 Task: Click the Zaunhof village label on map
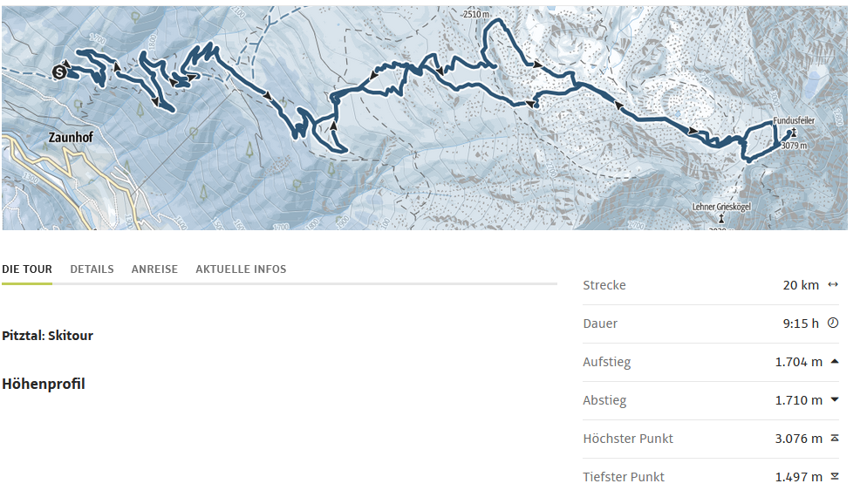(70, 138)
